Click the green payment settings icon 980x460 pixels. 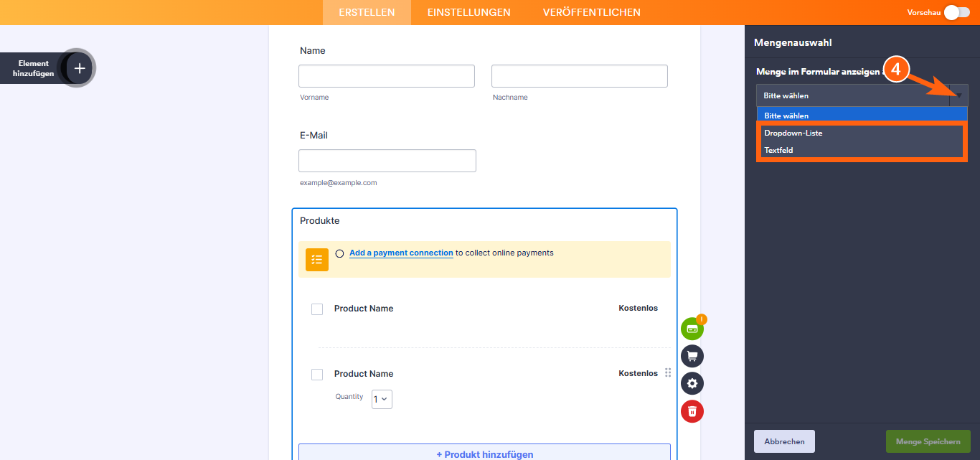click(692, 328)
